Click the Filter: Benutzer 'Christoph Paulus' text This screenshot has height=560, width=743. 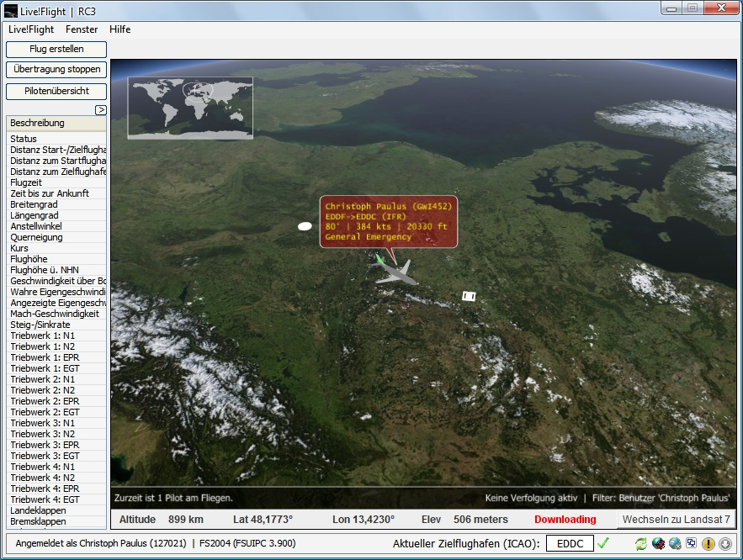(x=661, y=498)
